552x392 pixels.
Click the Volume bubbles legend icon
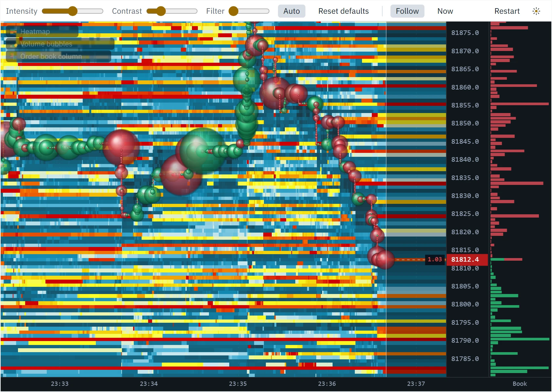13,44
